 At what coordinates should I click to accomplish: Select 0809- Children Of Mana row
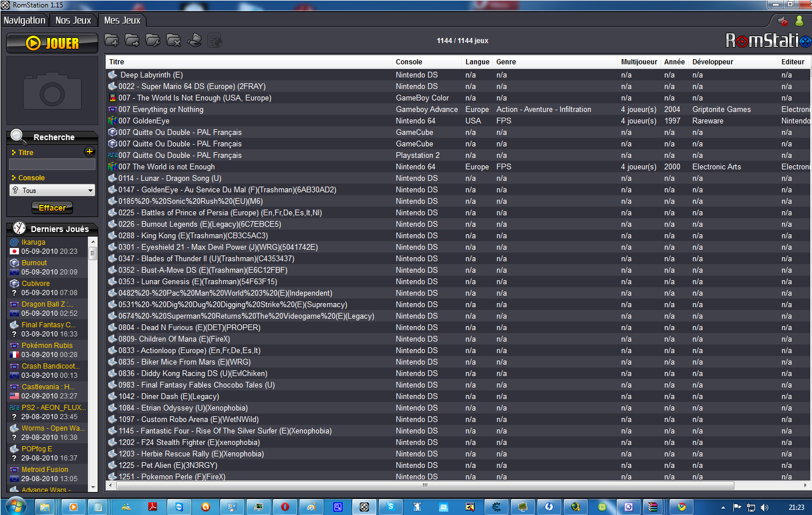tap(457, 339)
